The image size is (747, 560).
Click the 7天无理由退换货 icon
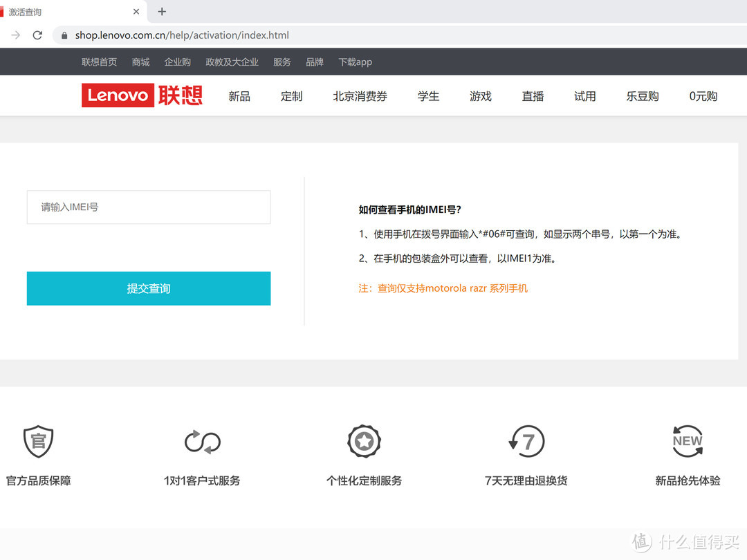point(526,441)
